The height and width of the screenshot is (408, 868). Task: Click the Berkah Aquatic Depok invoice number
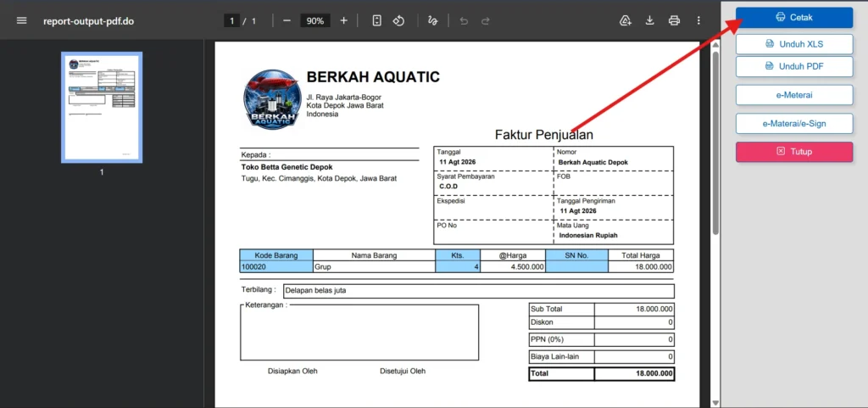pos(593,162)
